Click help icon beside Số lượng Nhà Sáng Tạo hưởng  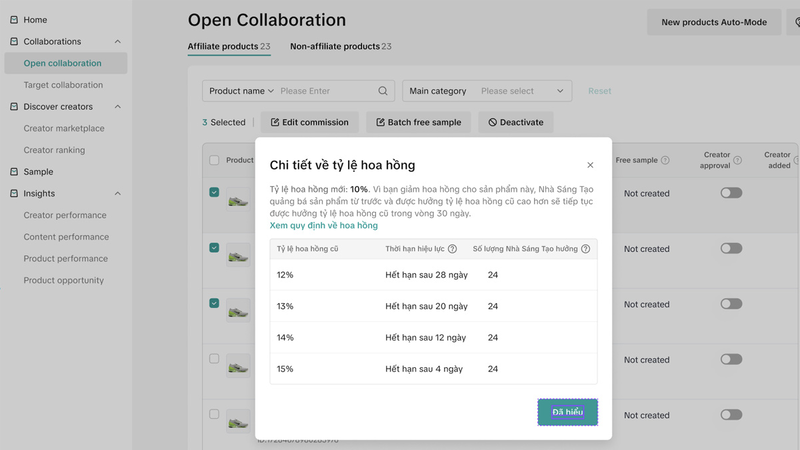[x=585, y=249]
